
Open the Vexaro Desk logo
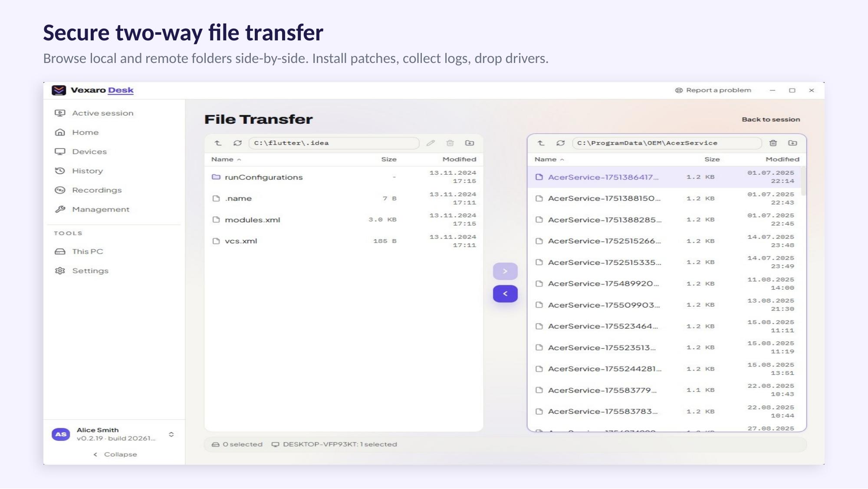tap(59, 90)
